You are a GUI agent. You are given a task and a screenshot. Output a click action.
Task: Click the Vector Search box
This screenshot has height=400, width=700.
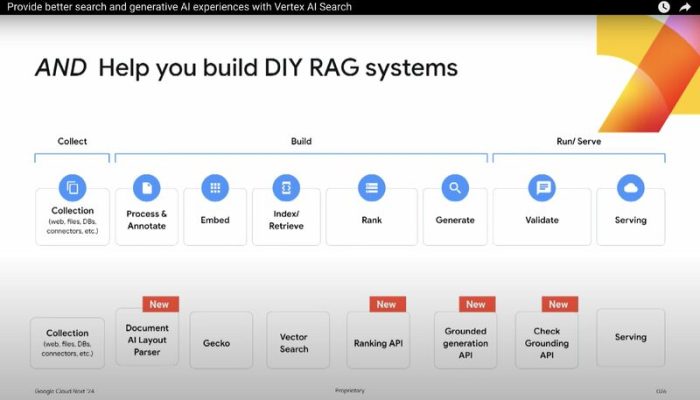click(298, 340)
